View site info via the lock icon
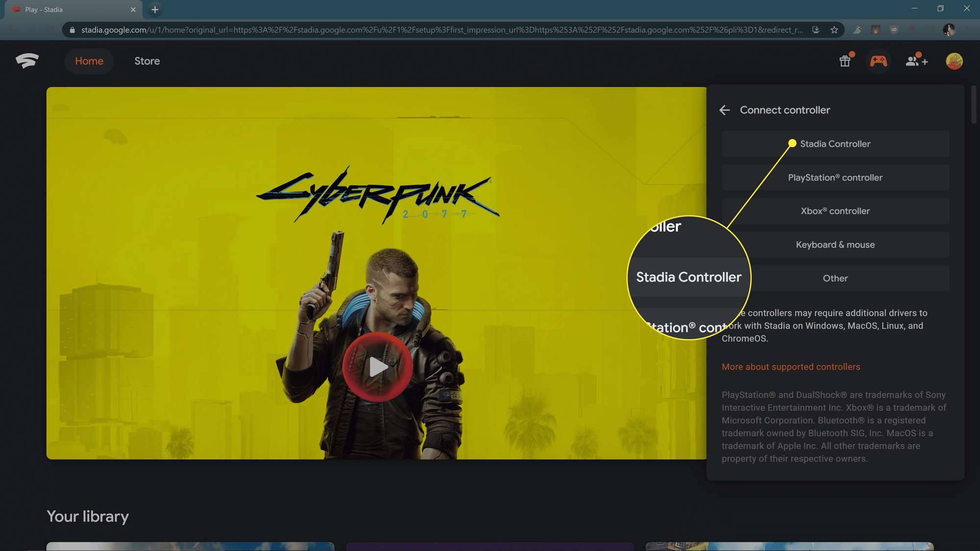This screenshot has height=551, width=980. point(73,30)
